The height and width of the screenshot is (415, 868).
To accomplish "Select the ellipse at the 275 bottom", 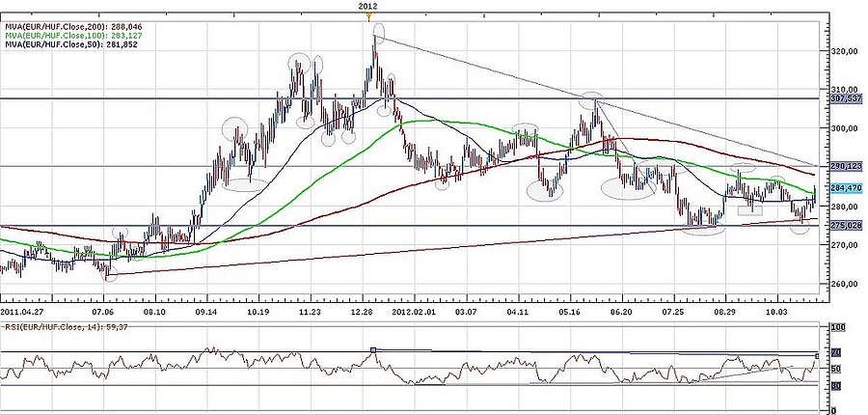I will pos(702,228).
